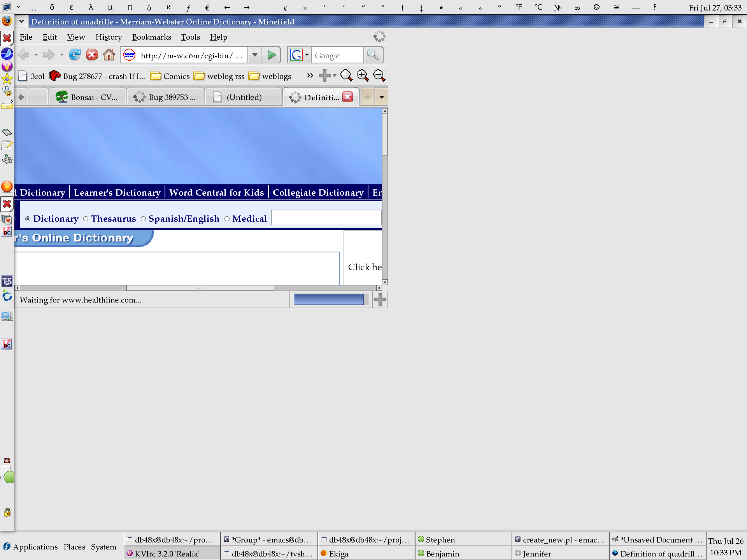Click the plus icon in bookmarks toolbar
This screenshot has width=747, height=560.
[x=324, y=75]
